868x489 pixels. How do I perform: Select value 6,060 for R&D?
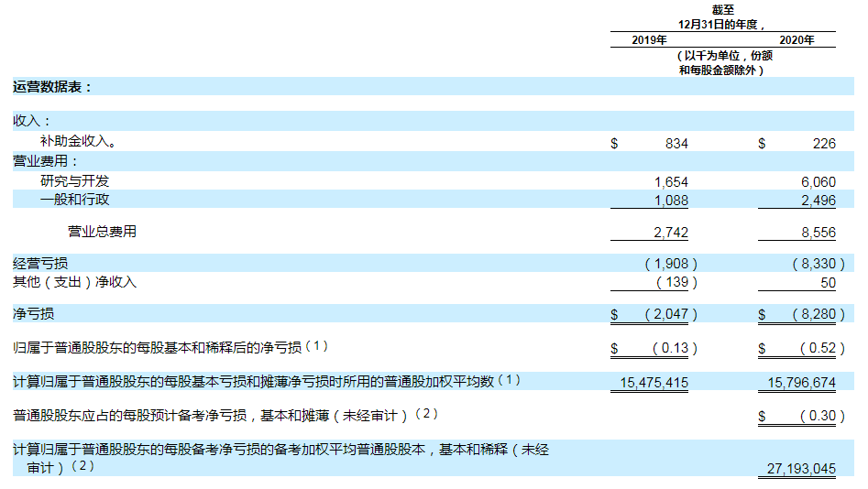pyautogui.click(x=819, y=182)
